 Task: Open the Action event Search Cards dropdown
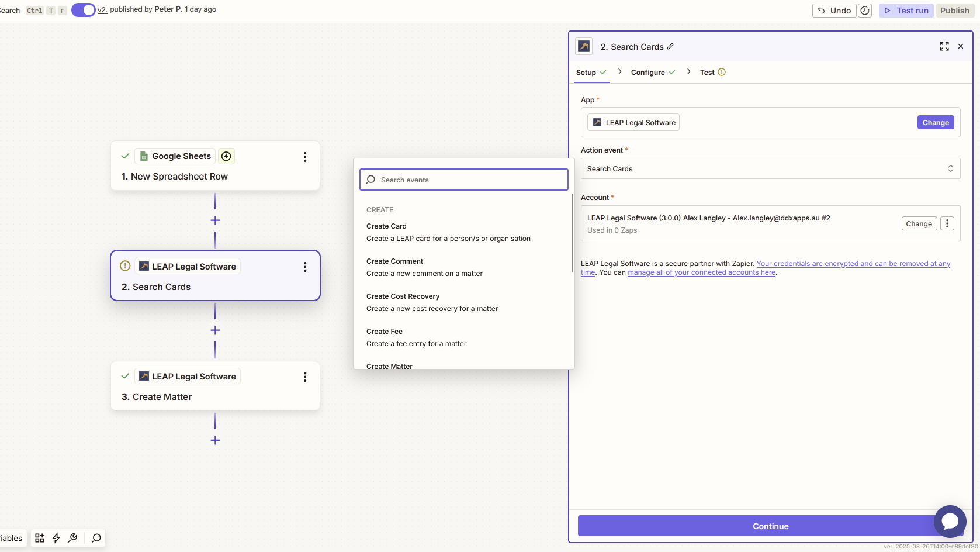(770, 169)
